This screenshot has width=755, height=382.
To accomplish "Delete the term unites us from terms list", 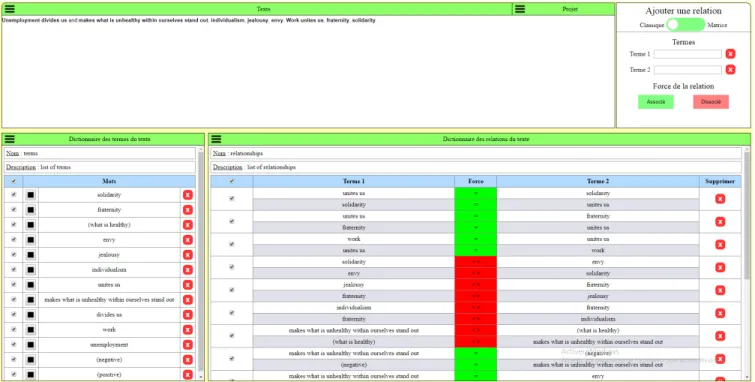I will tap(188, 285).
